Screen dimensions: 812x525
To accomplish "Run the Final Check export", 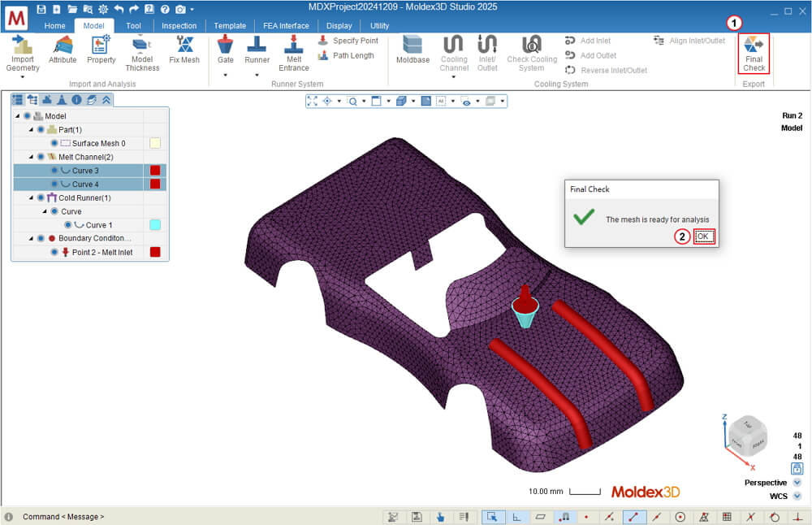I will 754,54.
